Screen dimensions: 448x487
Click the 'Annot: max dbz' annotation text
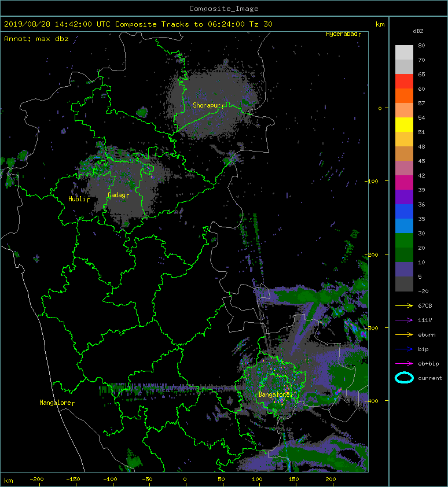click(x=36, y=39)
